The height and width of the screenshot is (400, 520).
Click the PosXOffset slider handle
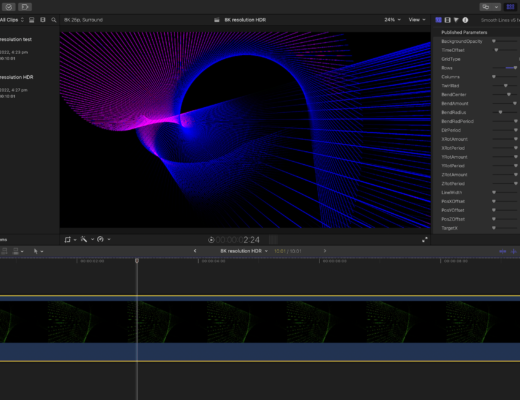[x=494, y=201]
